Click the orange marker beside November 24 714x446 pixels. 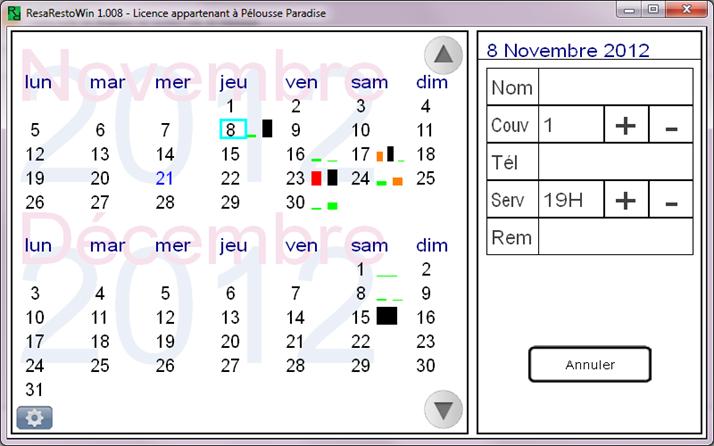[x=398, y=181]
